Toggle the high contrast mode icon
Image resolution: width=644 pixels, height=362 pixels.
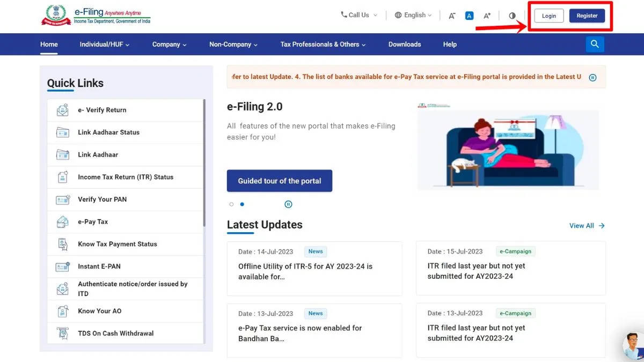pyautogui.click(x=512, y=16)
